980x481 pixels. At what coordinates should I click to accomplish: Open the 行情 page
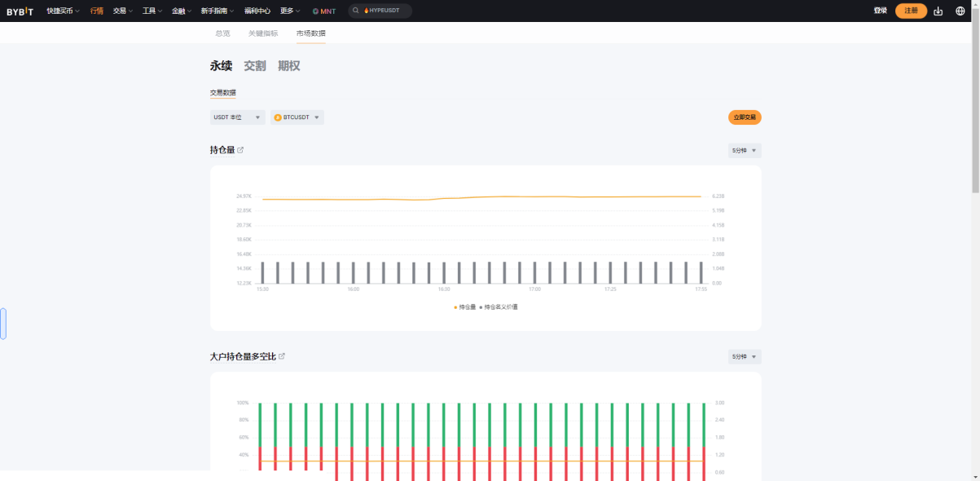pos(97,11)
